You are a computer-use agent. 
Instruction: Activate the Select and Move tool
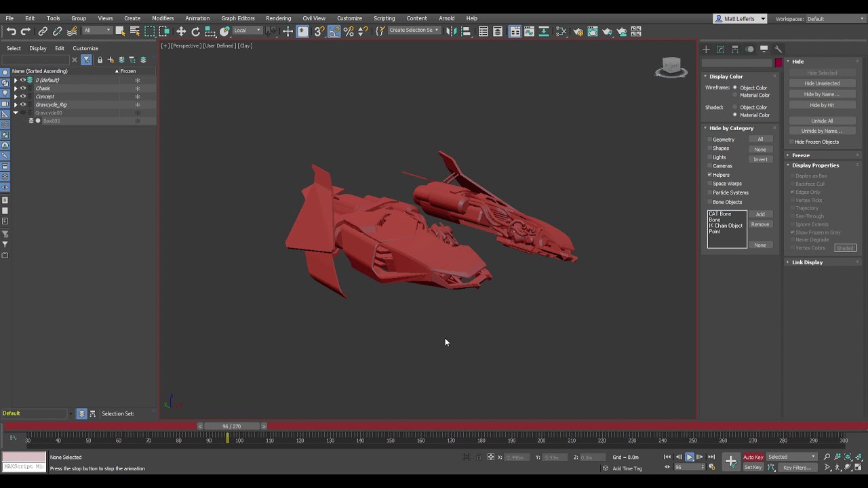181,31
